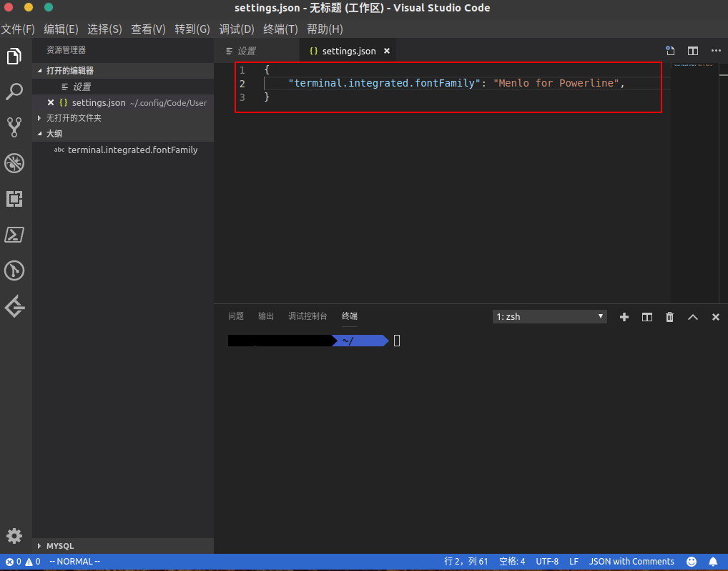This screenshot has height=571, width=728.
Task: Open the Source Control view
Action: pos(14,127)
